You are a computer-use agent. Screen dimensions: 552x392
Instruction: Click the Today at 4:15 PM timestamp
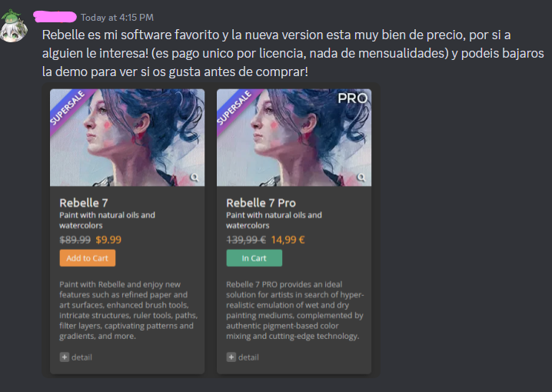click(x=117, y=18)
